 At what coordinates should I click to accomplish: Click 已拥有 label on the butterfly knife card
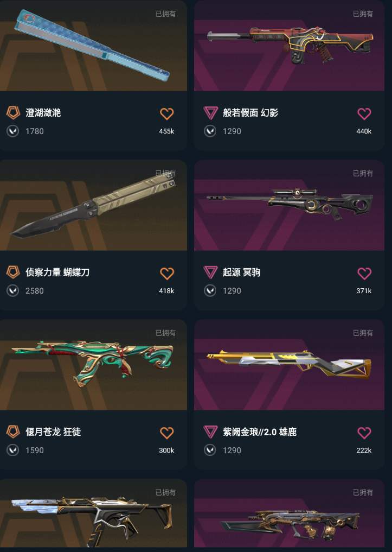click(165, 173)
